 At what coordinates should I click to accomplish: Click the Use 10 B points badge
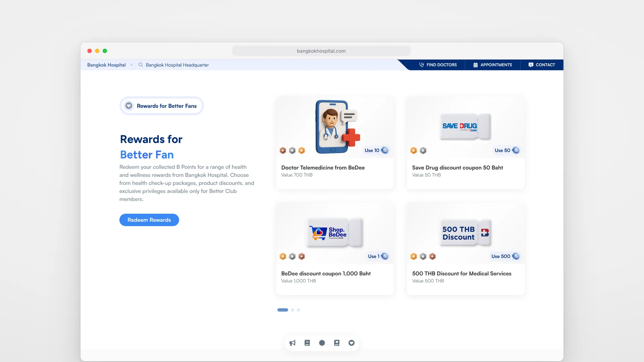[376, 150]
